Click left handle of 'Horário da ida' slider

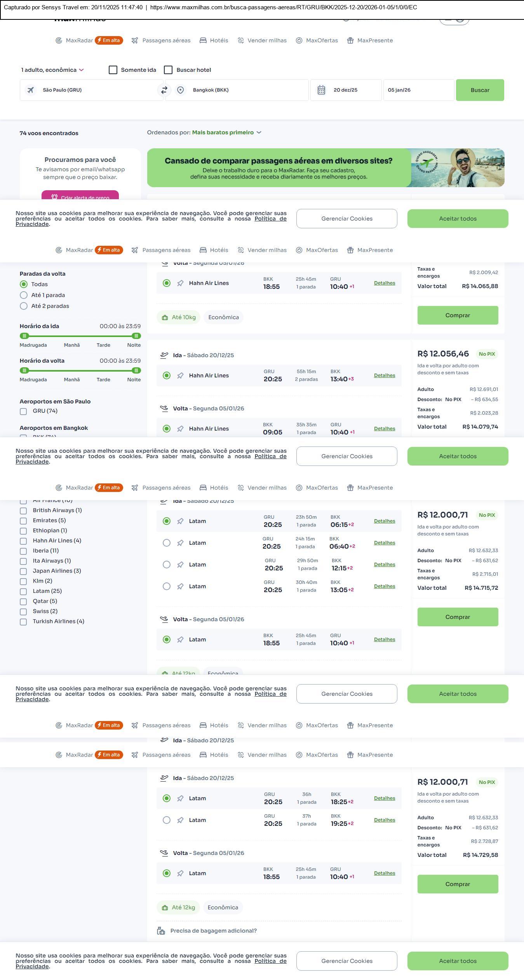click(24, 336)
